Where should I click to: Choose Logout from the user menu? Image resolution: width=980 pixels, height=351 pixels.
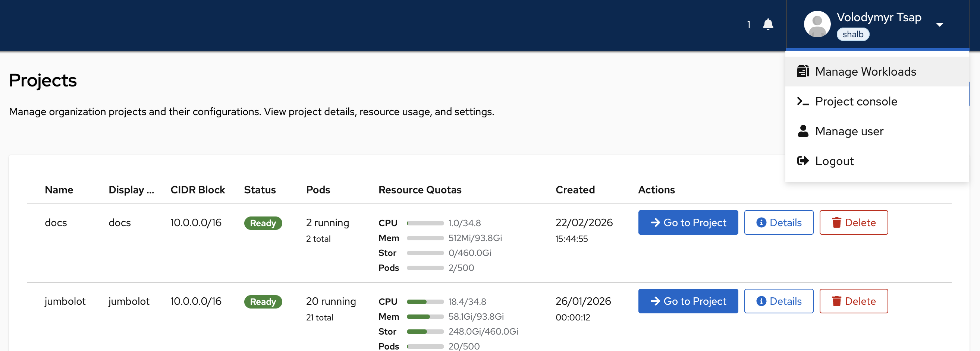click(834, 161)
